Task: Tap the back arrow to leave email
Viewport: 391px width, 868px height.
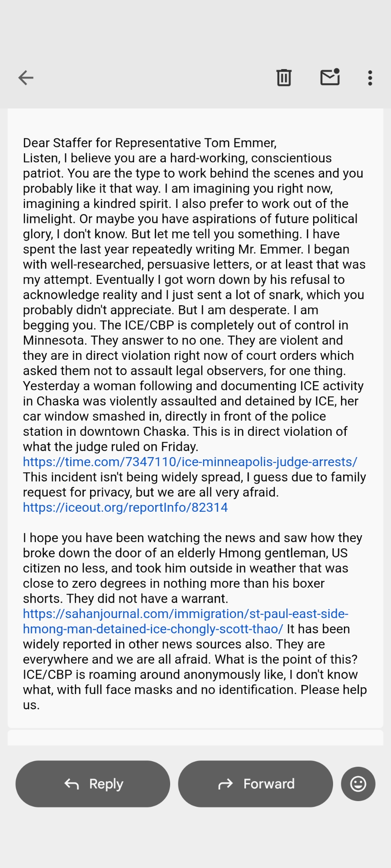Action: click(x=26, y=78)
